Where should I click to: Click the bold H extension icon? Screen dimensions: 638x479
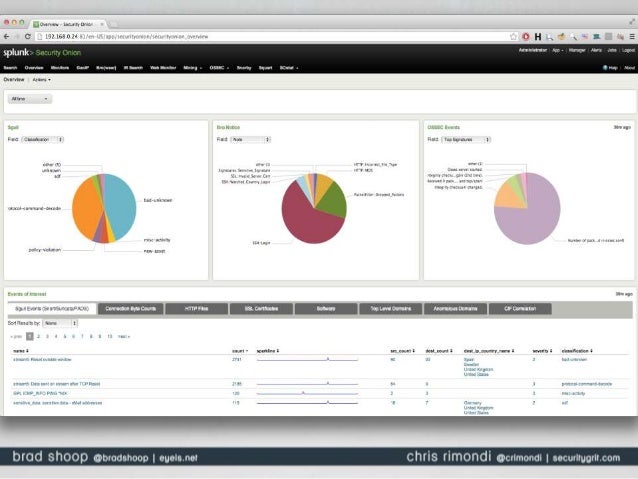tap(538, 37)
